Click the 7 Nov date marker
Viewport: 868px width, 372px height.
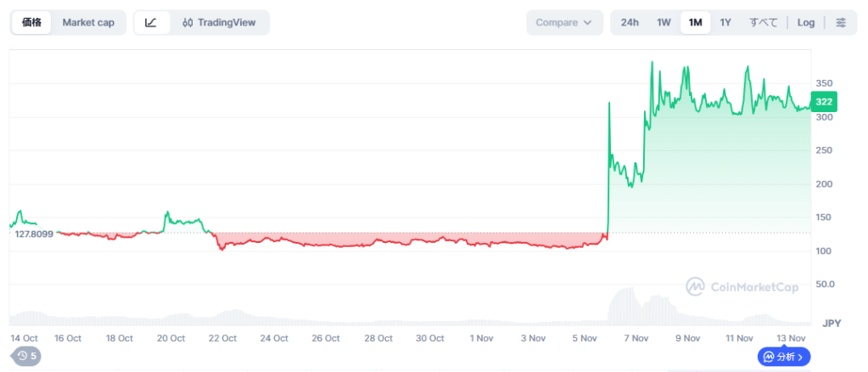(x=636, y=338)
